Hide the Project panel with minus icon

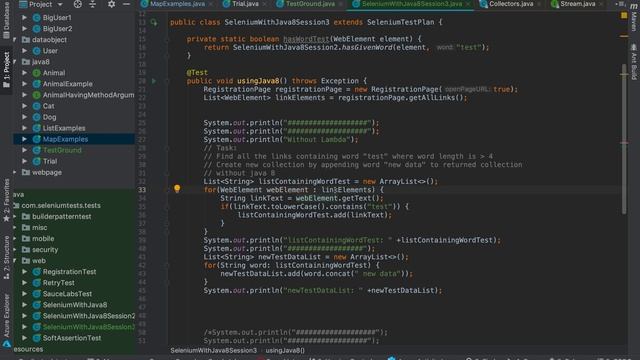pyautogui.click(x=127, y=4)
